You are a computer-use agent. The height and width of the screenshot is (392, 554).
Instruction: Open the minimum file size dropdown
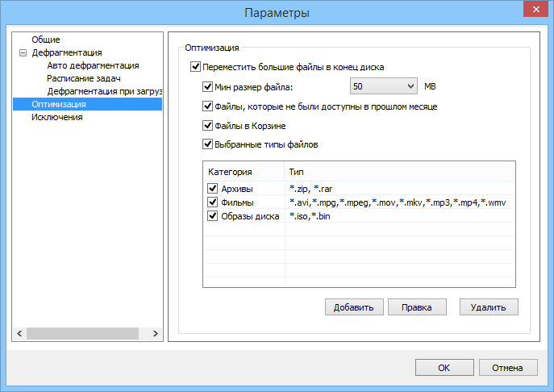coord(383,86)
